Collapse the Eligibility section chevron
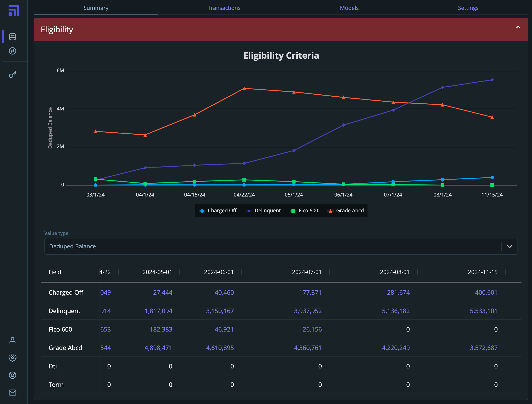The height and width of the screenshot is (404, 532). point(518,27)
